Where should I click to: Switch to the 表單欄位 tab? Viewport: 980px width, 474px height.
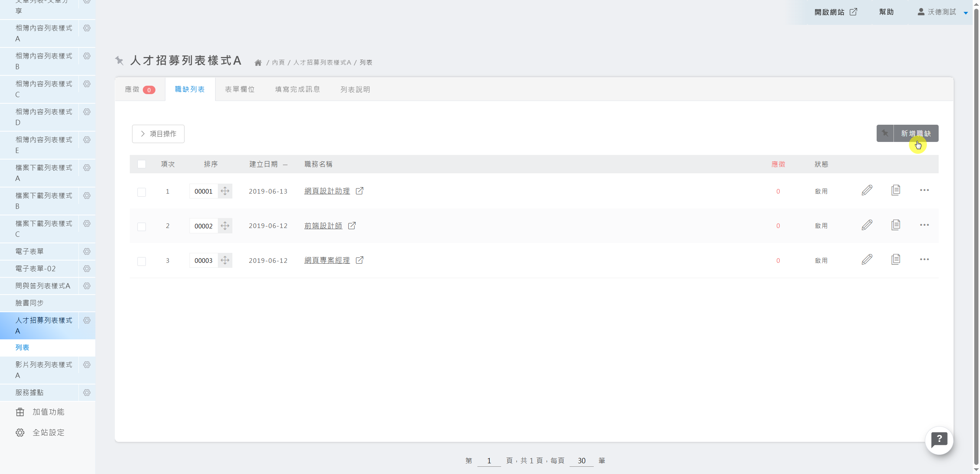(240, 90)
